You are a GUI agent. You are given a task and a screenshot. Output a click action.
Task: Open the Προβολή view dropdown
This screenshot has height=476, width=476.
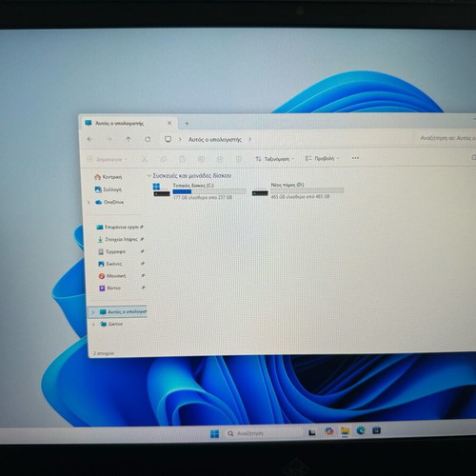pyautogui.click(x=322, y=158)
